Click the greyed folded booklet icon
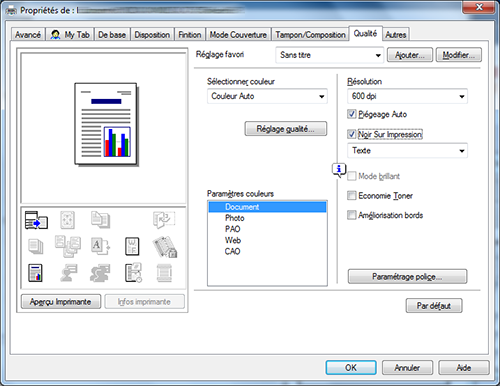Screen dimensions: 500x386 pyautogui.click(x=164, y=220)
